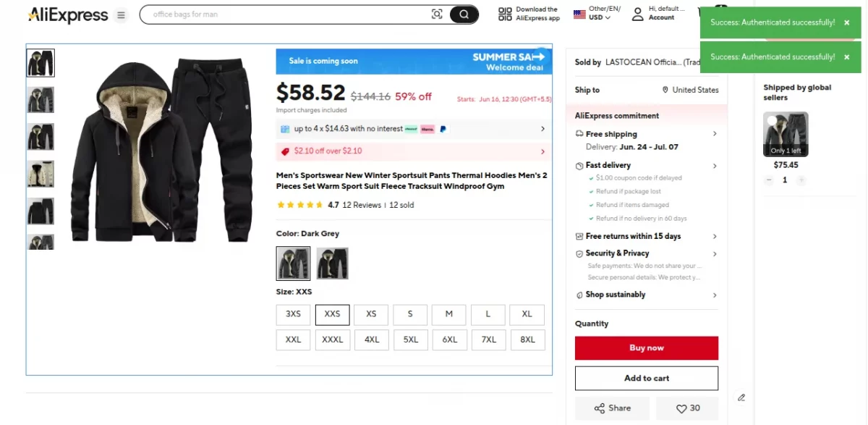868x425 pixels.
Task: Click the pencil edit floating icon
Action: (x=741, y=397)
